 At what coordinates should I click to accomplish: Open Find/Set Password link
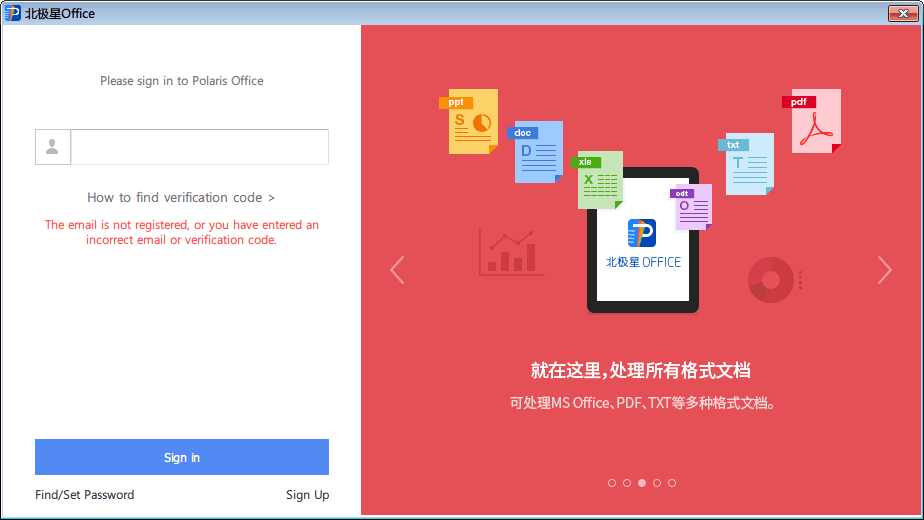[x=84, y=495]
